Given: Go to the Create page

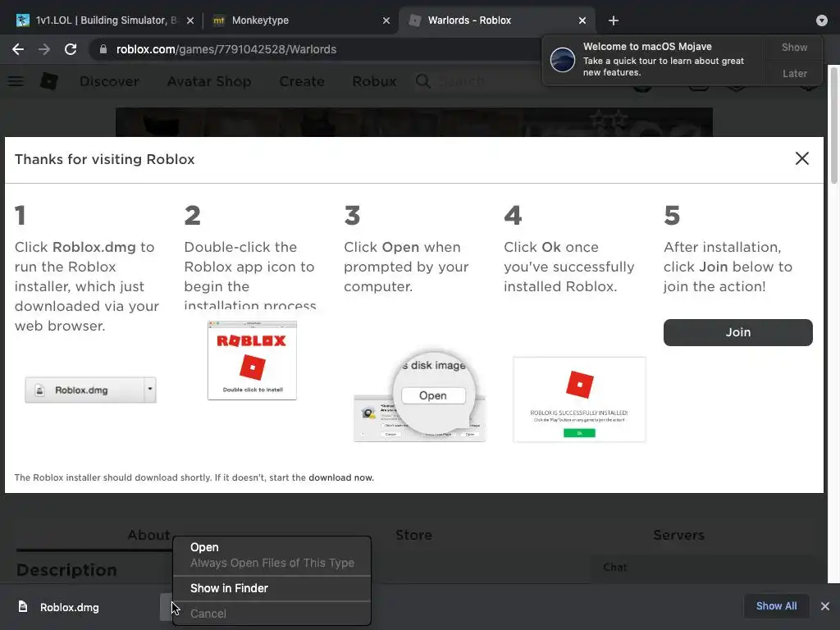Looking at the screenshot, I should click(x=302, y=81).
